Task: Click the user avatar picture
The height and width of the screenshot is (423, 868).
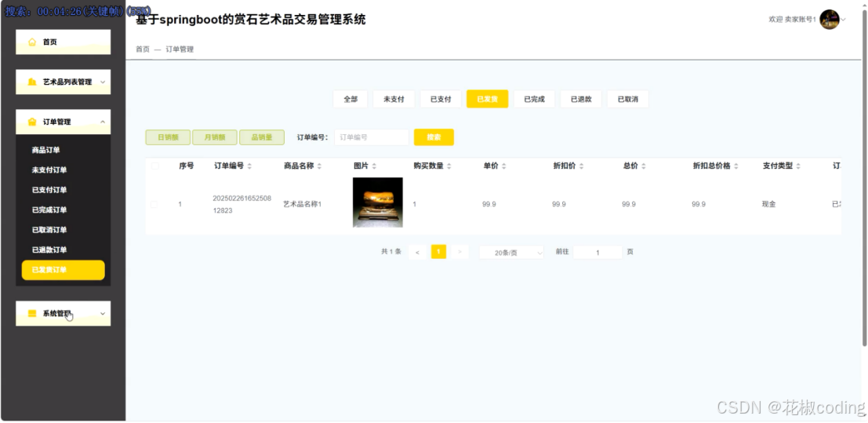Action: [x=830, y=20]
